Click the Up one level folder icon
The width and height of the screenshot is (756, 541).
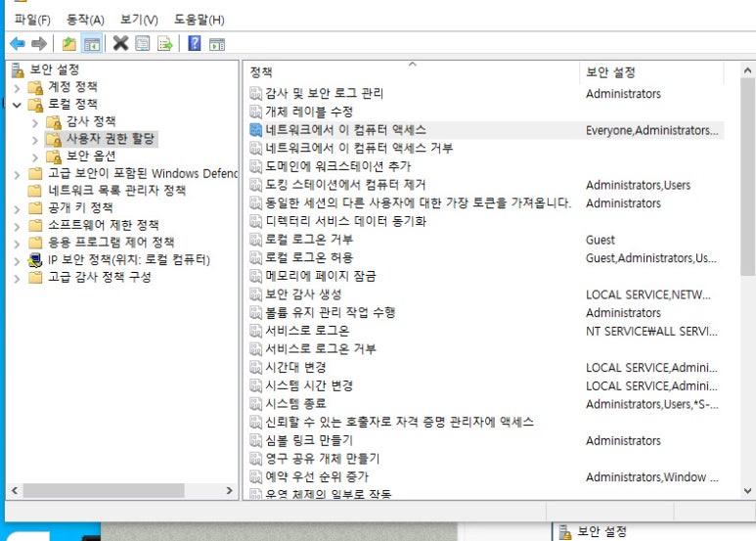[x=69, y=44]
